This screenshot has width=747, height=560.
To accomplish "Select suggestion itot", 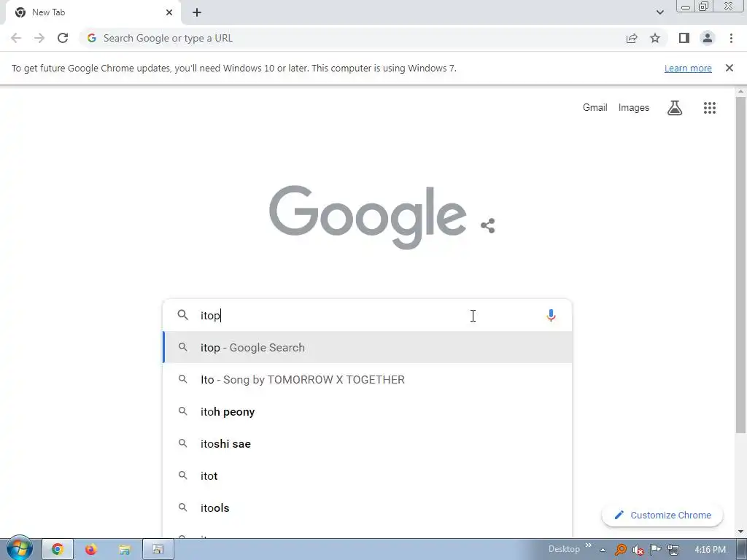I will coord(368,475).
